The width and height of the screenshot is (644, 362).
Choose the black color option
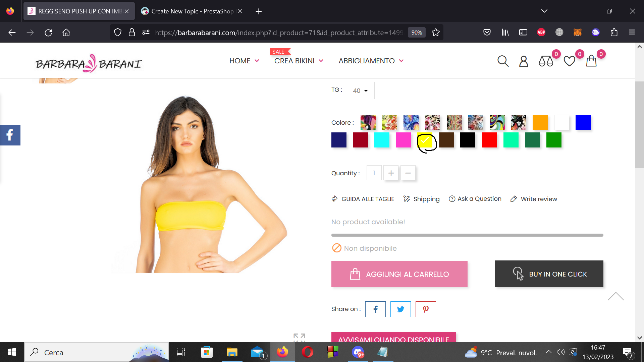[x=468, y=140]
